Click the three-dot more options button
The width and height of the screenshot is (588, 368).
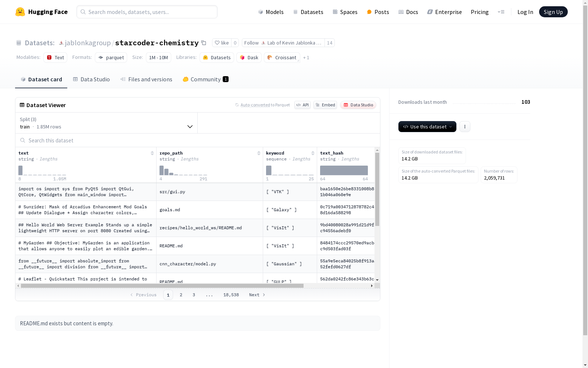465,127
